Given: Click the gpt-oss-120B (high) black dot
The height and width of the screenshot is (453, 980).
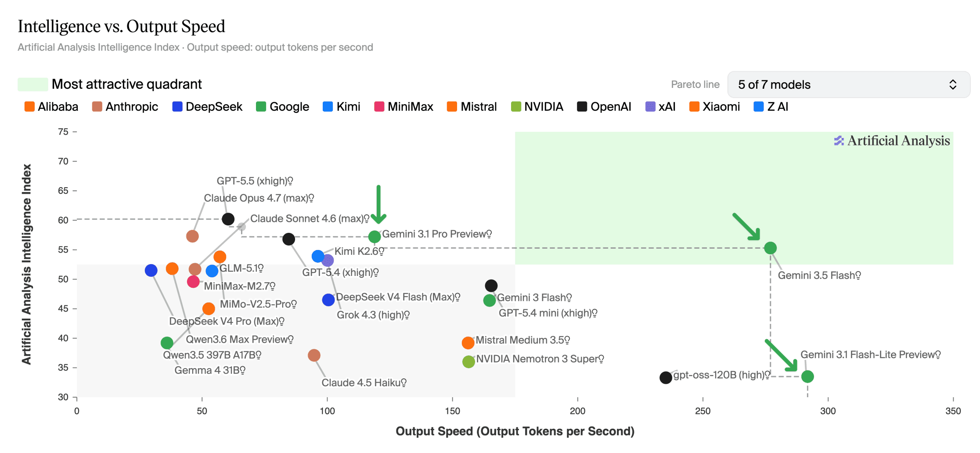Looking at the screenshot, I should click(x=666, y=377).
